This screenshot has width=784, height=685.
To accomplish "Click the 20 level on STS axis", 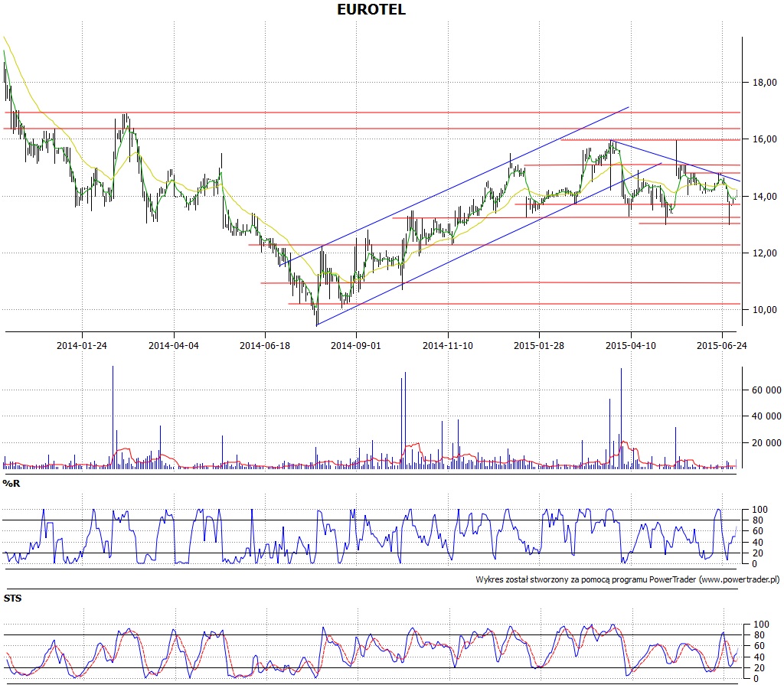I will (x=759, y=668).
